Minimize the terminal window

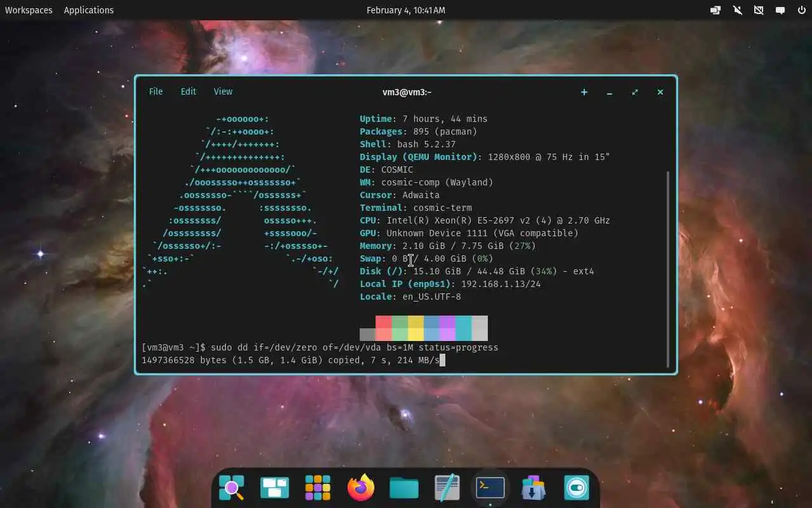point(609,92)
